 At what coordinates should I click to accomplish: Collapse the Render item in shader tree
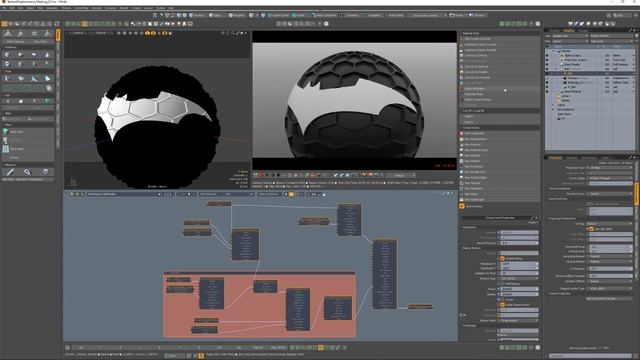[554, 51]
